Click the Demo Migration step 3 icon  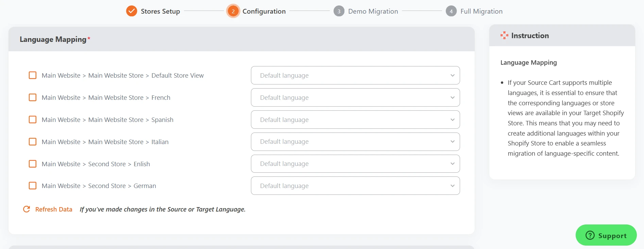[x=339, y=11]
